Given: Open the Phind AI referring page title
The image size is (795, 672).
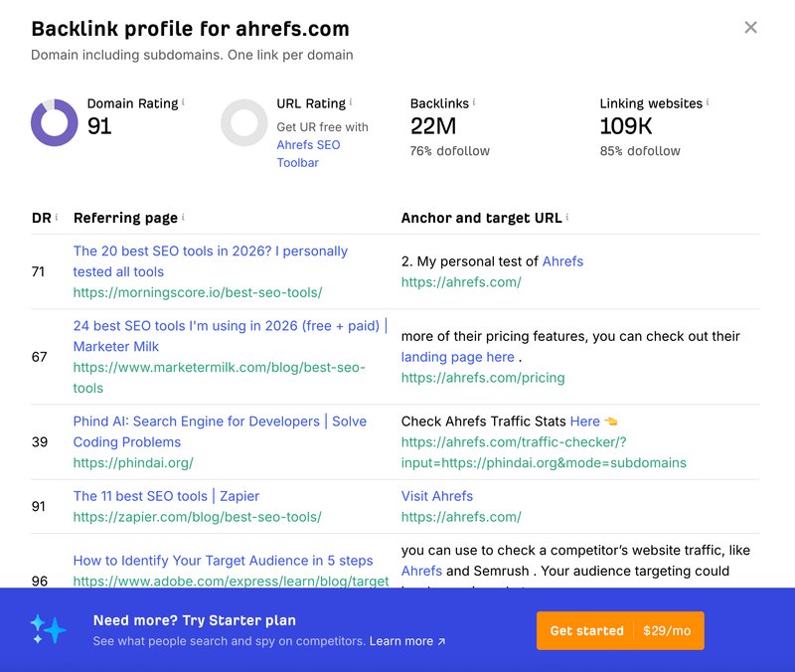Looking at the screenshot, I should click(x=220, y=431).
